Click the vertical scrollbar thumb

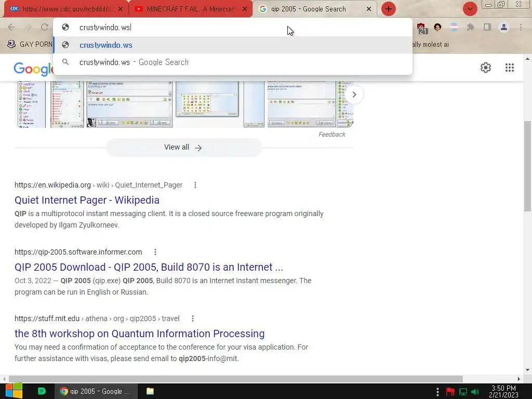click(x=527, y=166)
